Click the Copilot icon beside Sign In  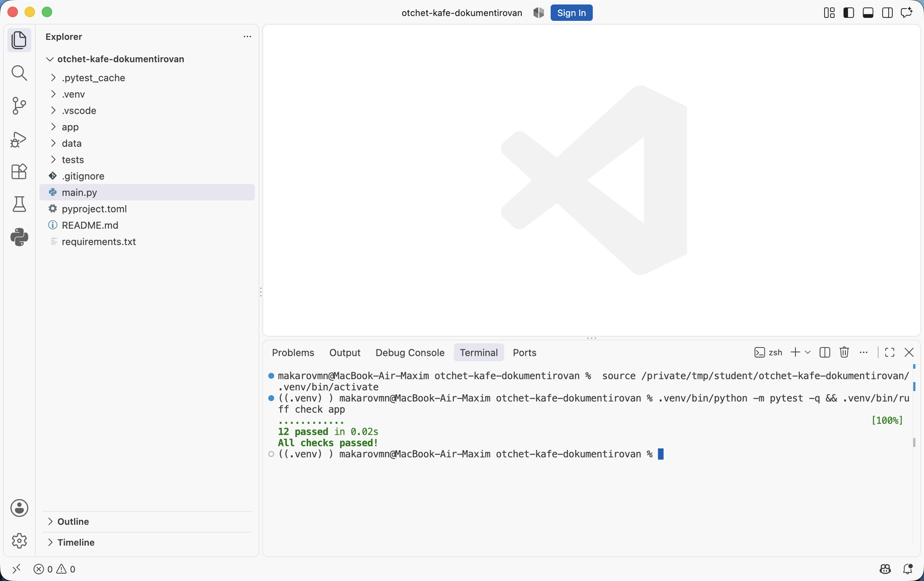point(538,13)
